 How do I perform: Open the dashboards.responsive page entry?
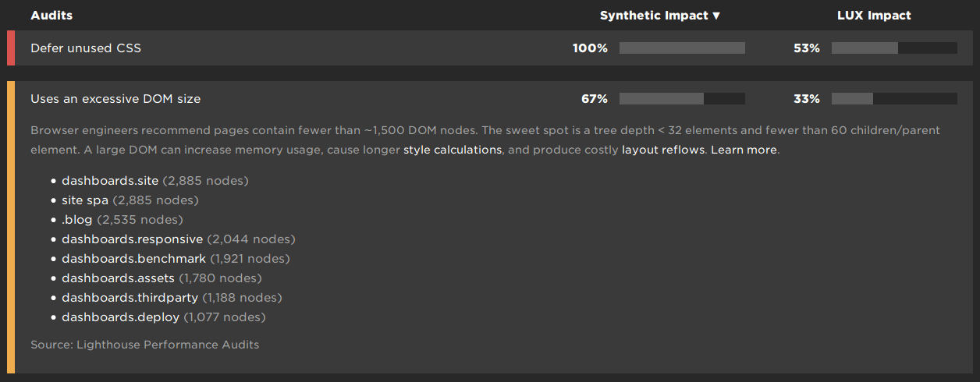(132, 239)
